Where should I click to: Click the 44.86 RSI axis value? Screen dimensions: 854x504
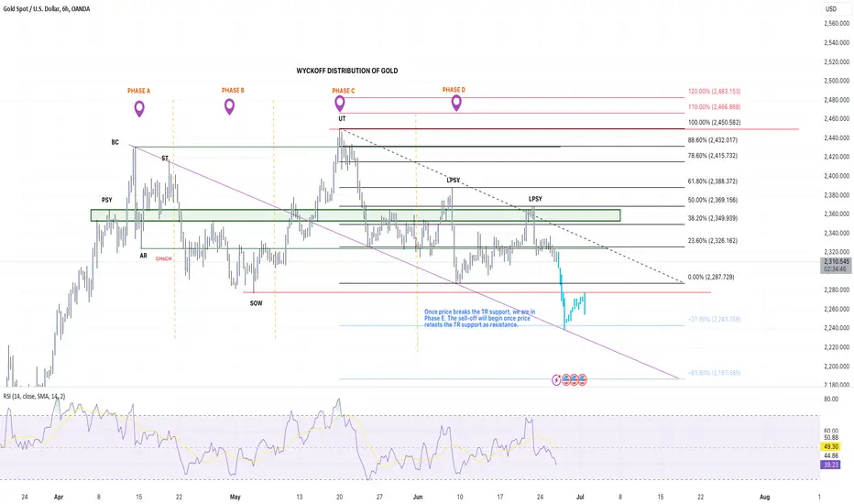click(x=831, y=456)
